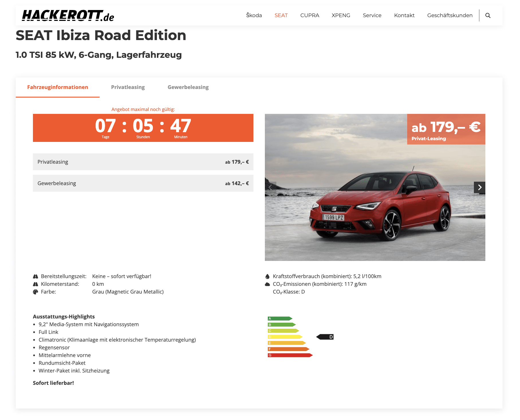Click the 07 Tage countdown digits
The height and width of the screenshot is (420, 520).
click(x=105, y=126)
